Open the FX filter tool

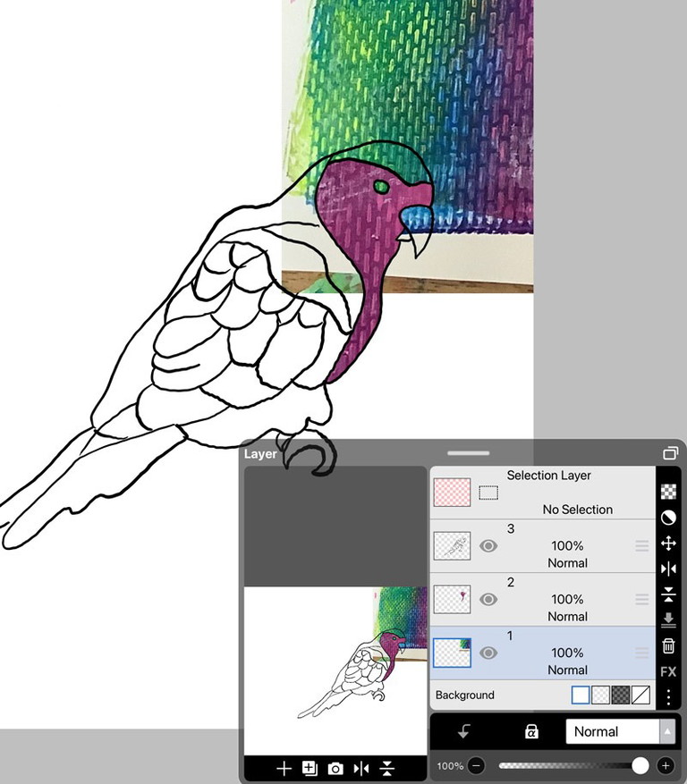pyautogui.click(x=668, y=671)
